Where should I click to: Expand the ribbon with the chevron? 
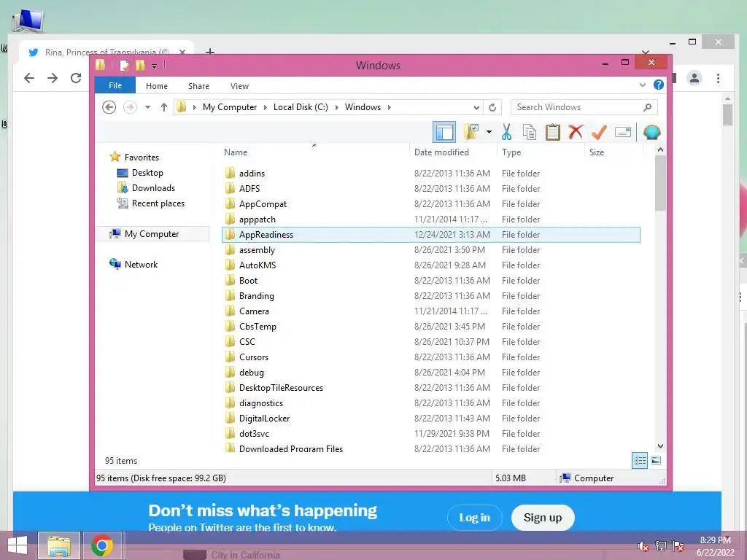(642, 85)
